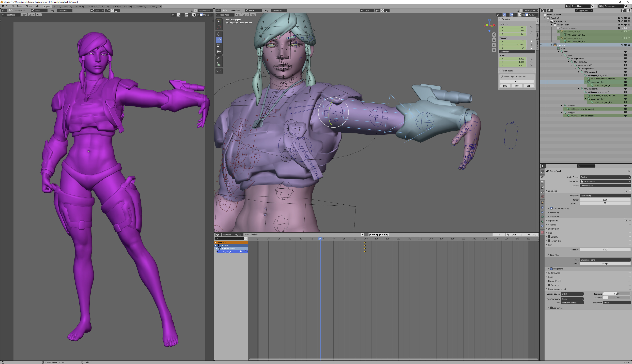The height and width of the screenshot is (364, 632).
Task: Choose the Move tool in right viewport
Action: [x=219, y=34]
